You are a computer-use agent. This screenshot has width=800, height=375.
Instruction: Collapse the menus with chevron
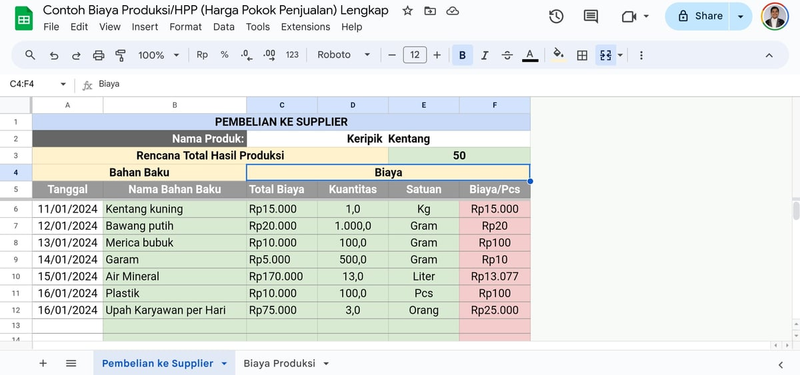click(x=769, y=55)
